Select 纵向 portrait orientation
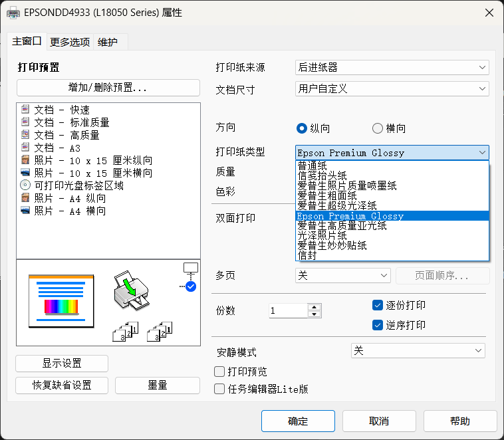The height and width of the screenshot is (440, 504). click(x=301, y=128)
